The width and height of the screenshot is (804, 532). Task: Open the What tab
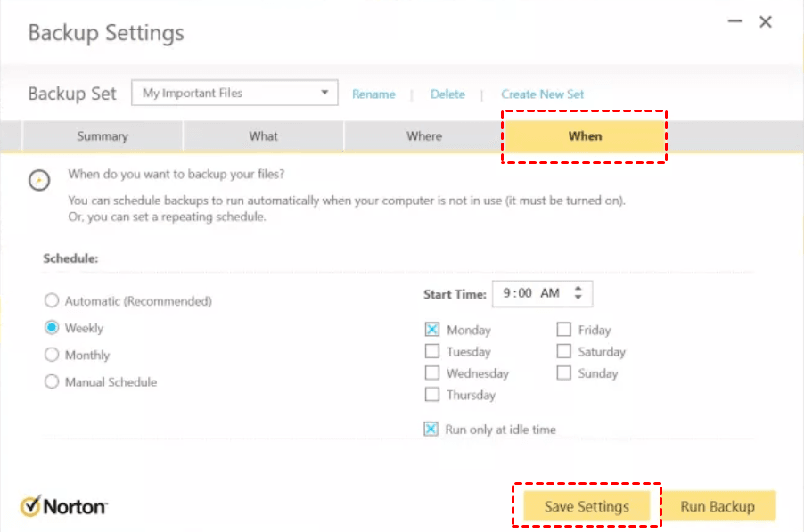(x=264, y=136)
